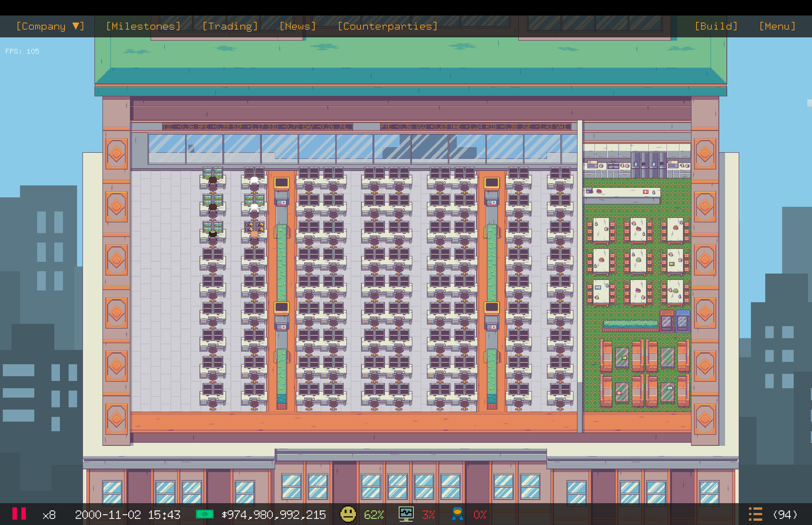
Task: Open the Milestones menu
Action: click(143, 26)
